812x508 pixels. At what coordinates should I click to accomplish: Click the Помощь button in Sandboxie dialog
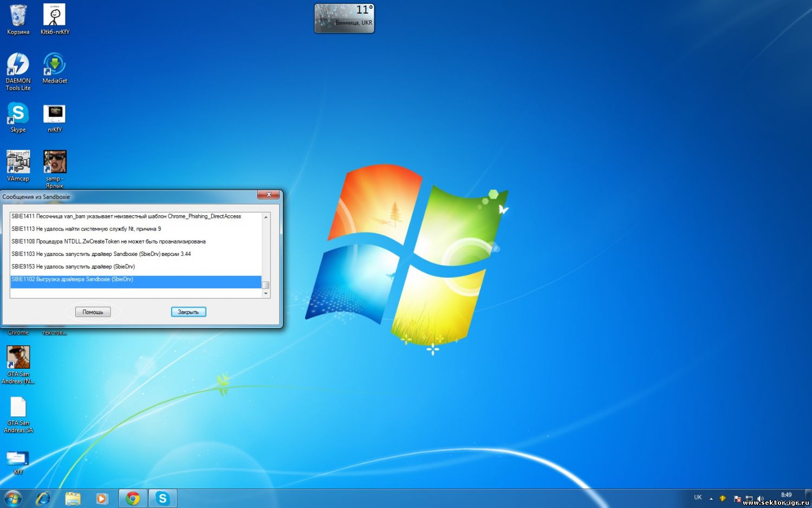[93, 312]
